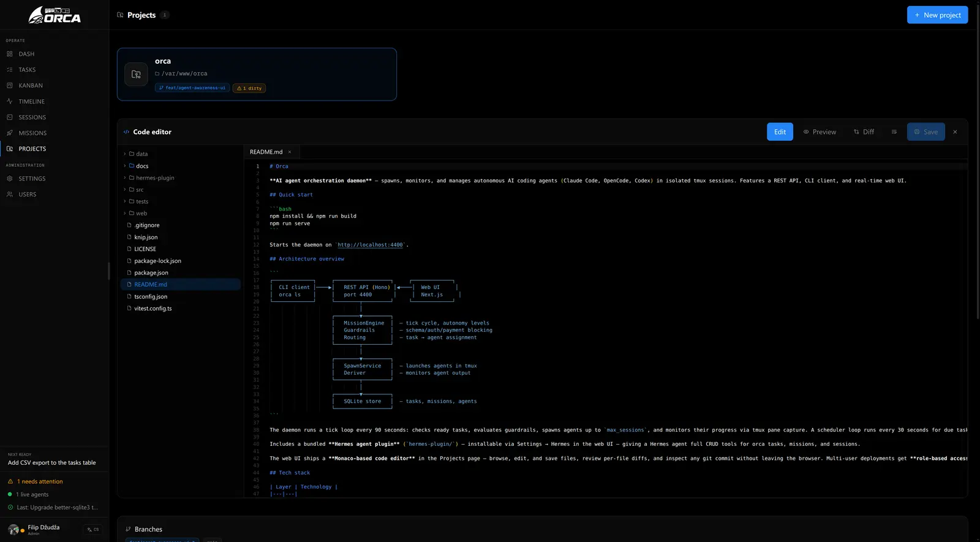This screenshot has height=542, width=980.
Task: Click the folder icon beside /var/www/orca
Action: click(x=157, y=73)
